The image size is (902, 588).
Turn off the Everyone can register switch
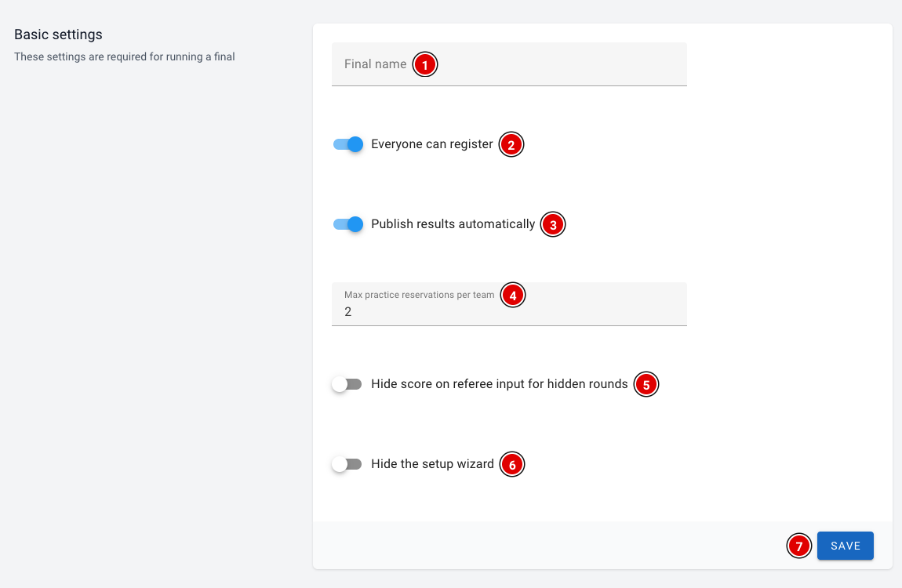(x=348, y=144)
